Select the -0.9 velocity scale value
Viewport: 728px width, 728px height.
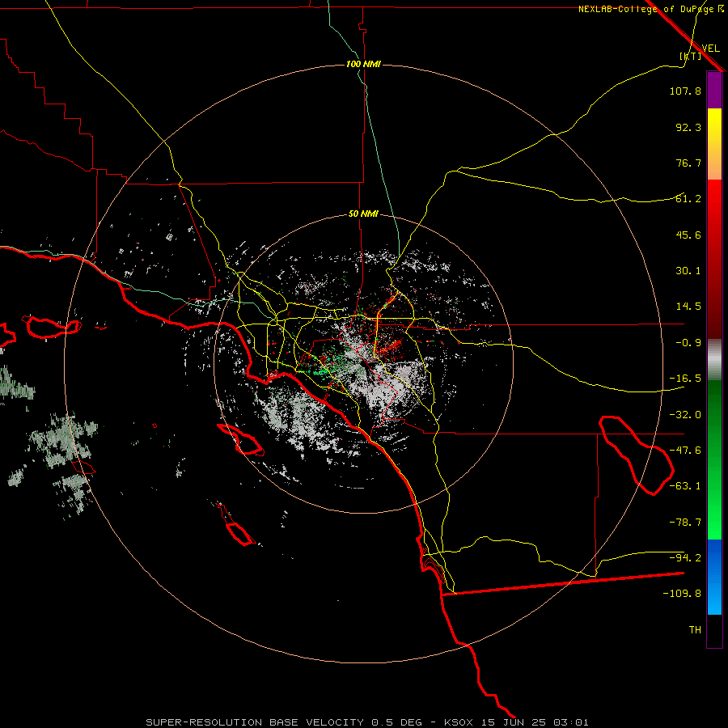coord(688,343)
